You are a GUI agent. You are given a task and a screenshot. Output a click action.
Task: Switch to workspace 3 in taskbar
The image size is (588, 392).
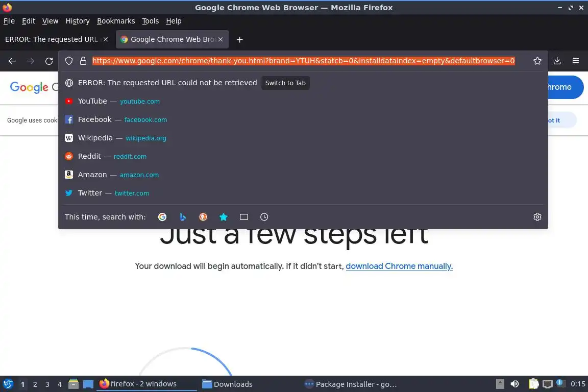(47, 384)
